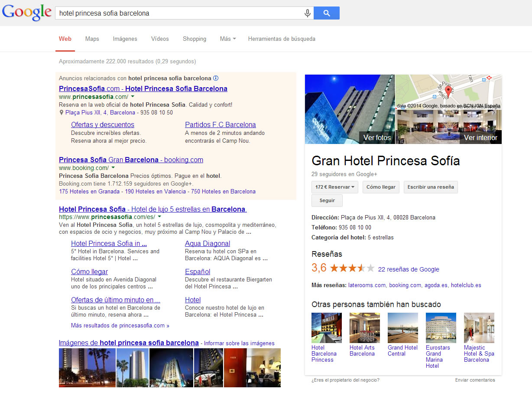Image resolution: width=532 pixels, height=399 pixels.
Task: Click the Seguir button
Action: (327, 201)
